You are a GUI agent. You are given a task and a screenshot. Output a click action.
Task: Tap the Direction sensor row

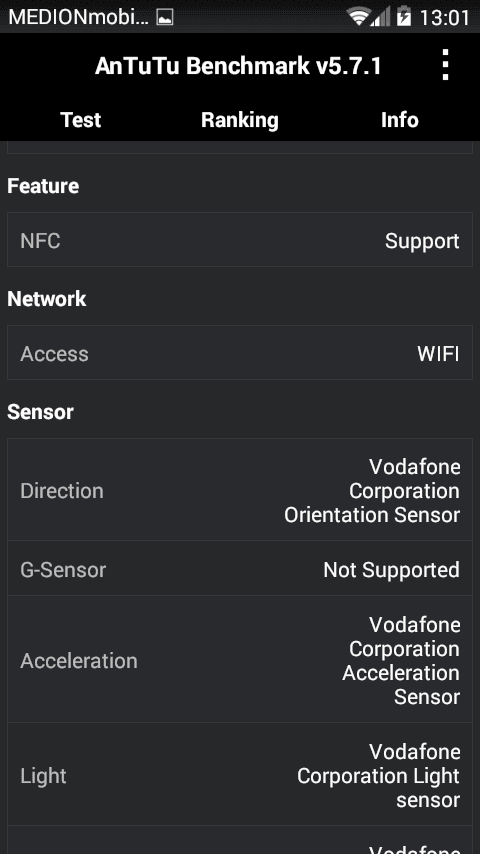click(x=240, y=490)
